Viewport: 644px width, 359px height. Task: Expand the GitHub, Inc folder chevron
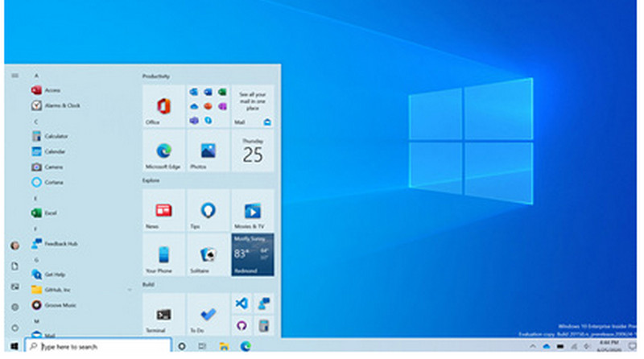click(x=130, y=290)
